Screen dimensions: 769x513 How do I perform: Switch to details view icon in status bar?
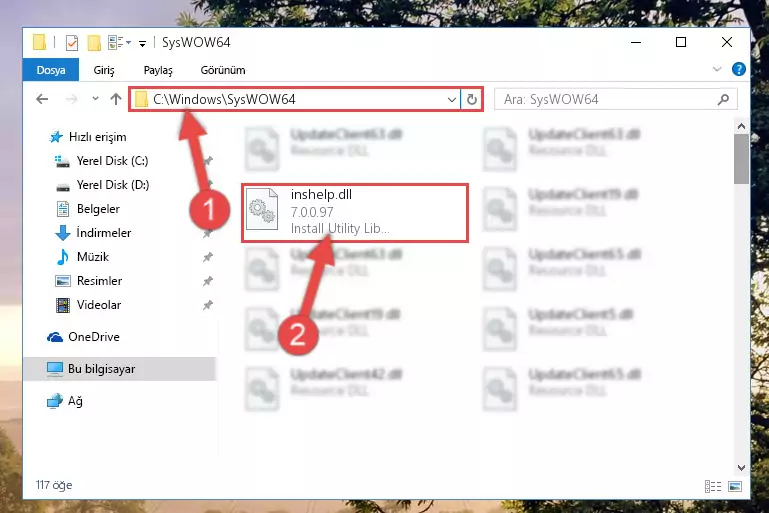(713, 487)
